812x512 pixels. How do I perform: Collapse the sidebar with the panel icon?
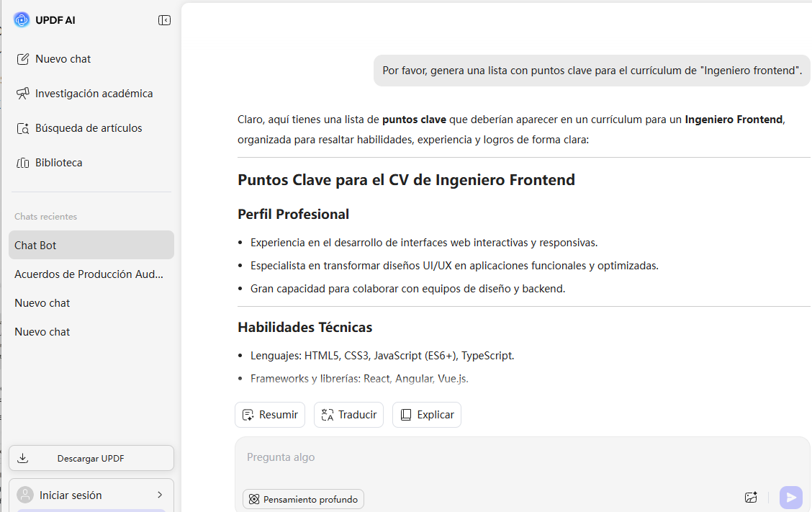coord(164,19)
